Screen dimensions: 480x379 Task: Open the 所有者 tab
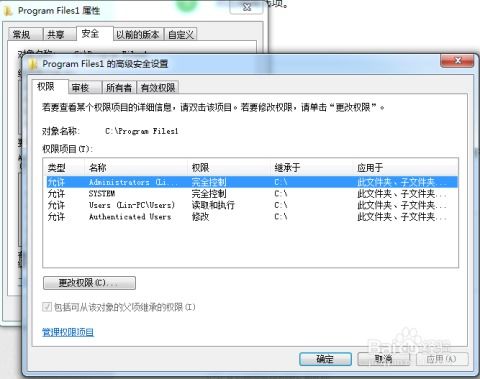(119, 88)
